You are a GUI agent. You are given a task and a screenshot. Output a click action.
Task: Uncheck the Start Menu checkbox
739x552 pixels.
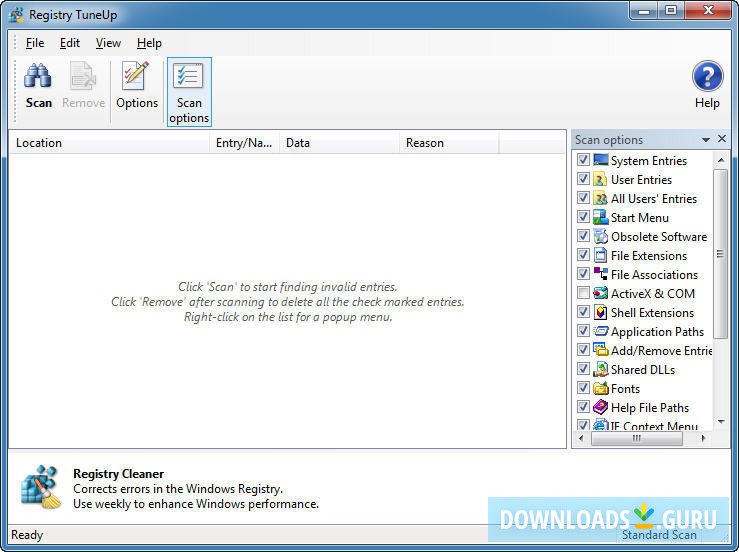pyautogui.click(x=583, y=217)
